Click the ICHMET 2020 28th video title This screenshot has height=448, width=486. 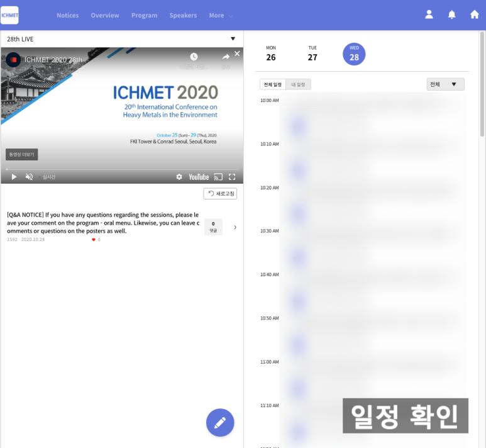(x=53, y=60)
